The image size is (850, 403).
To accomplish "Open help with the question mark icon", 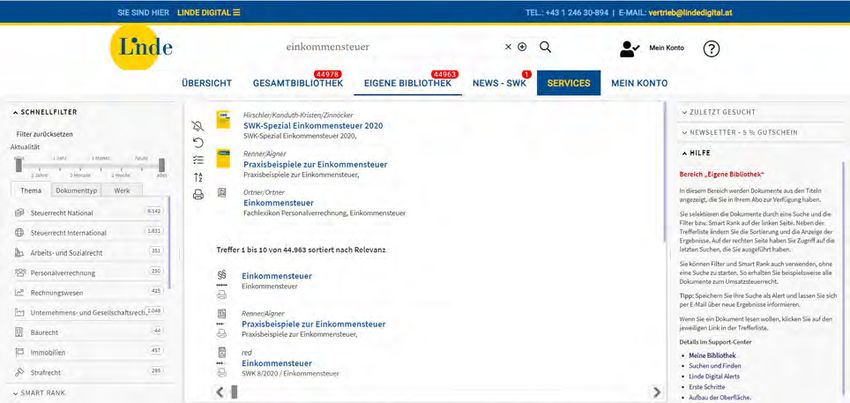I will [x=711, y=48].
